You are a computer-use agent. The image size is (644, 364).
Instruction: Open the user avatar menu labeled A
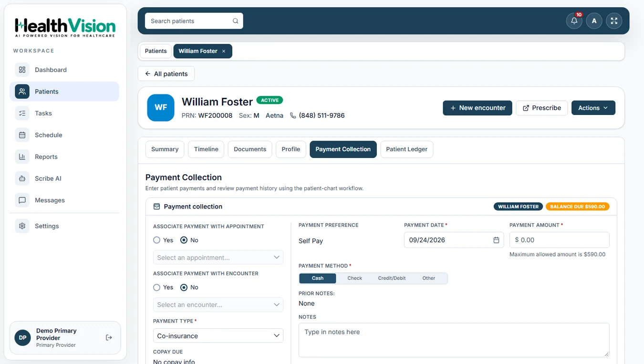594,21
